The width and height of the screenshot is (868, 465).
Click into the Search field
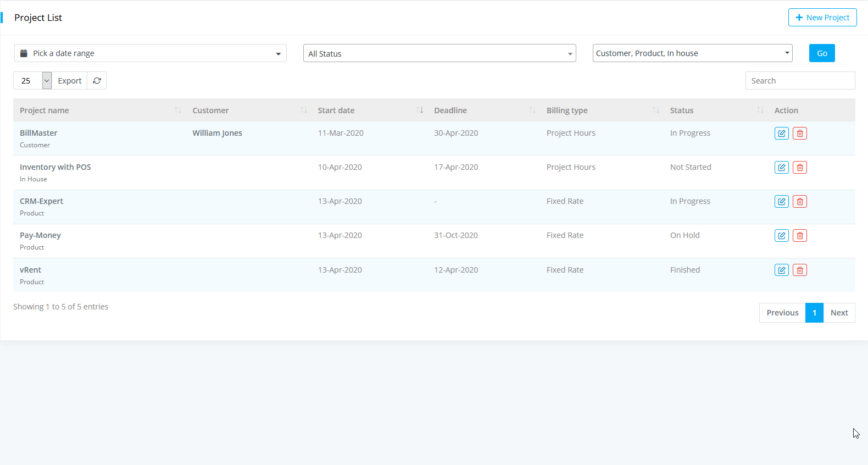800,81
